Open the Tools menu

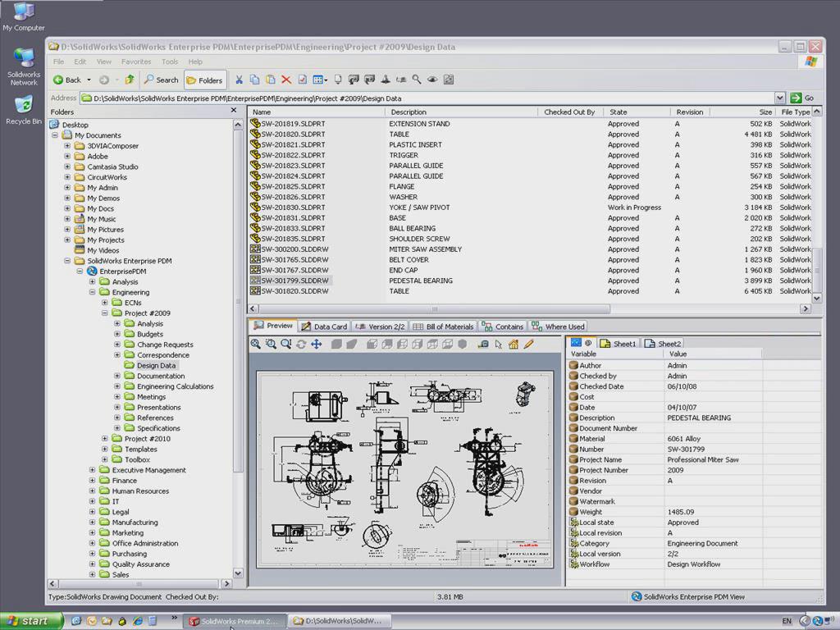click(170, 62)
